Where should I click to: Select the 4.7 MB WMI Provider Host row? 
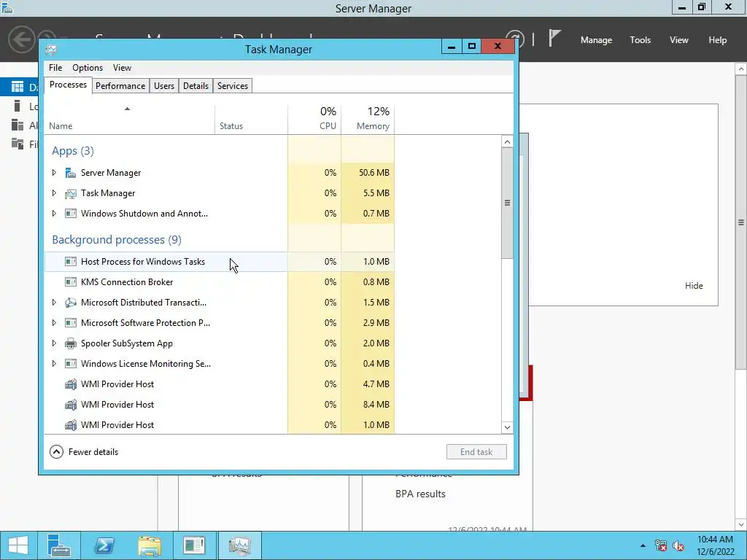[220, 384]
